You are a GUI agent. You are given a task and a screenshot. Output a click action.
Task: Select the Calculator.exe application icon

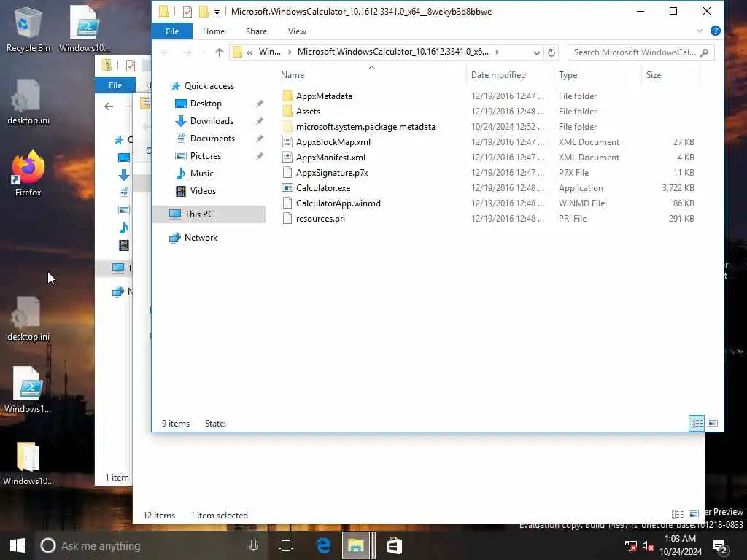tap(287, 188)
